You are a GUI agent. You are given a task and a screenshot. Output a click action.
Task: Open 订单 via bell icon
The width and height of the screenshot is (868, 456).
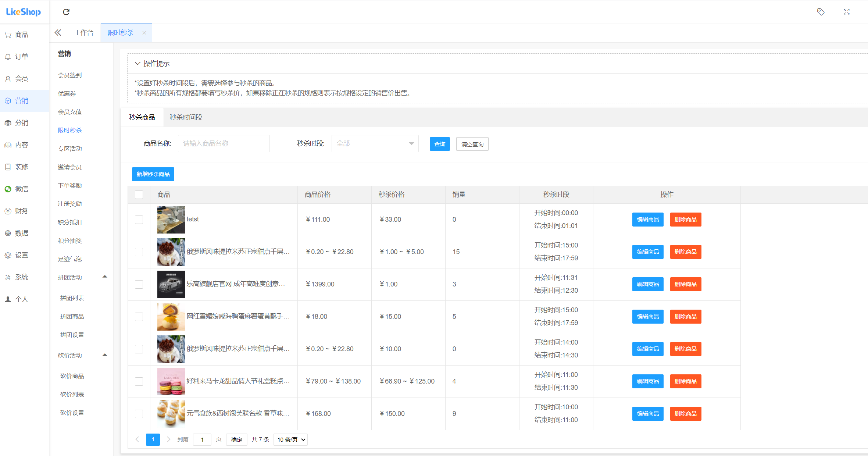pyautogui.click(x=8, y=57)
